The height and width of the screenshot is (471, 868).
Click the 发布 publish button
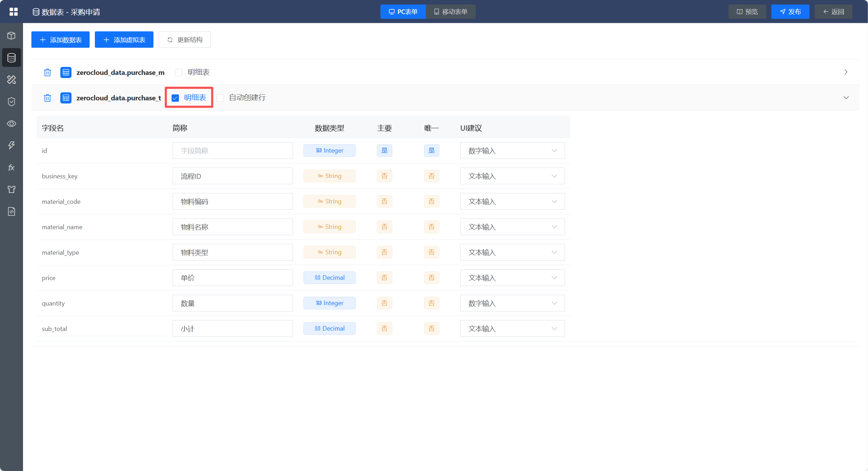click(x=790, y=12)
